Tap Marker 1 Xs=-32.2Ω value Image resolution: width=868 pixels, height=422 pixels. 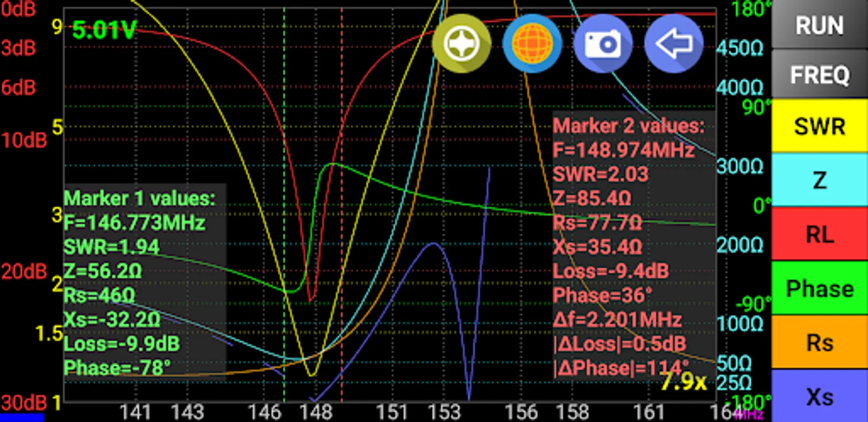[112, 320]
